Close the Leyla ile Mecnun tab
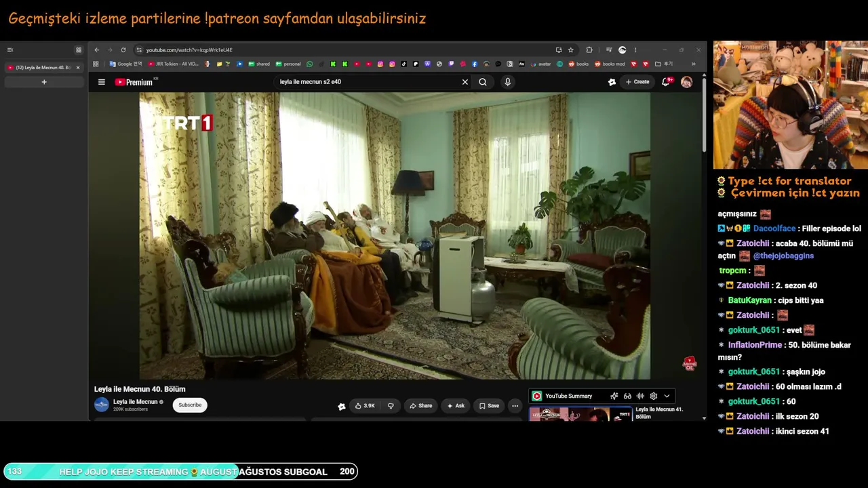 click(x=78, y=68)
